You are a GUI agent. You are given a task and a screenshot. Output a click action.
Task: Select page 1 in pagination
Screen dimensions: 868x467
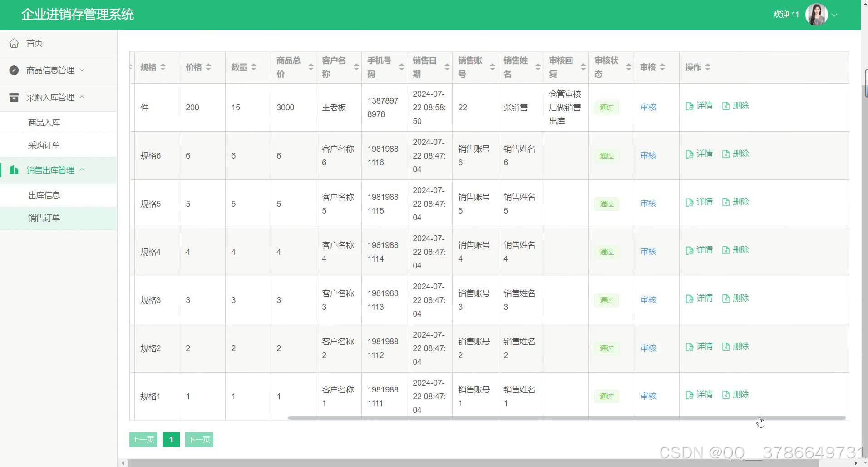(x=171, y=439)
